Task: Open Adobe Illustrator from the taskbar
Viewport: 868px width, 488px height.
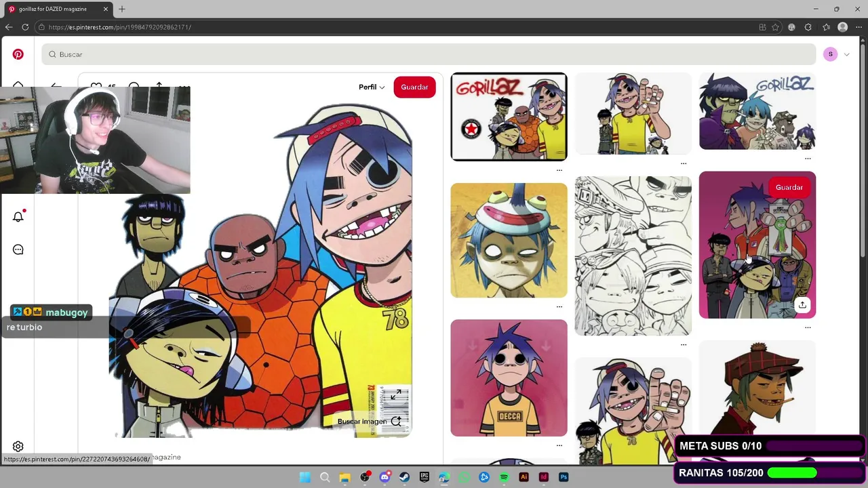Action: pyautogui.click(x=524, y=477)
